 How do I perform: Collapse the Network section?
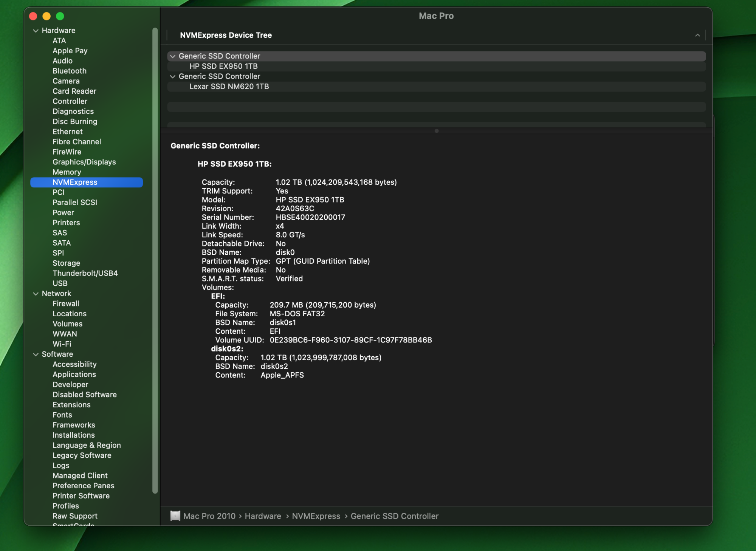[36, 293]
